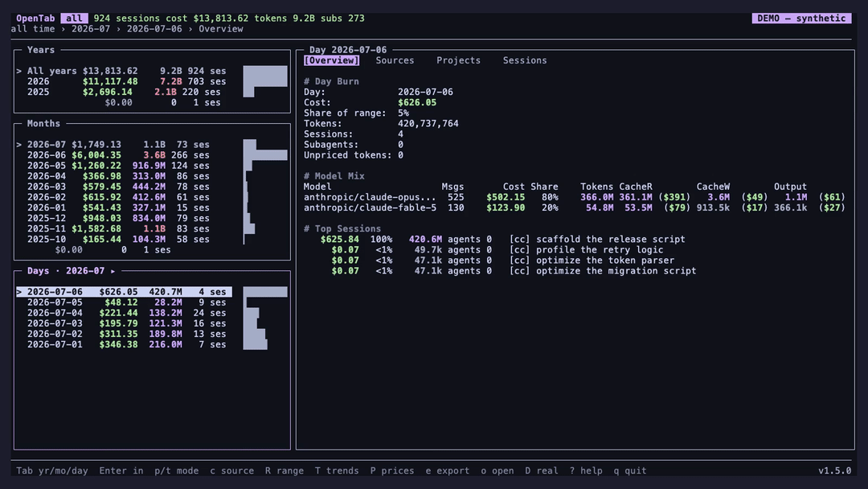Click the tokens value 420,737,764

pyautogui.click(x=428, y=124)
